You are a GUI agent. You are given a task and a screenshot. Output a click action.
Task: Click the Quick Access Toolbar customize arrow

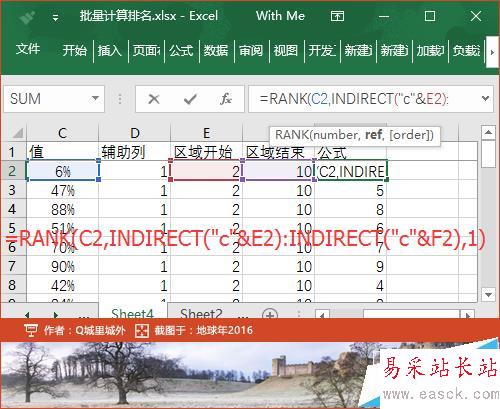click(56, 17)
